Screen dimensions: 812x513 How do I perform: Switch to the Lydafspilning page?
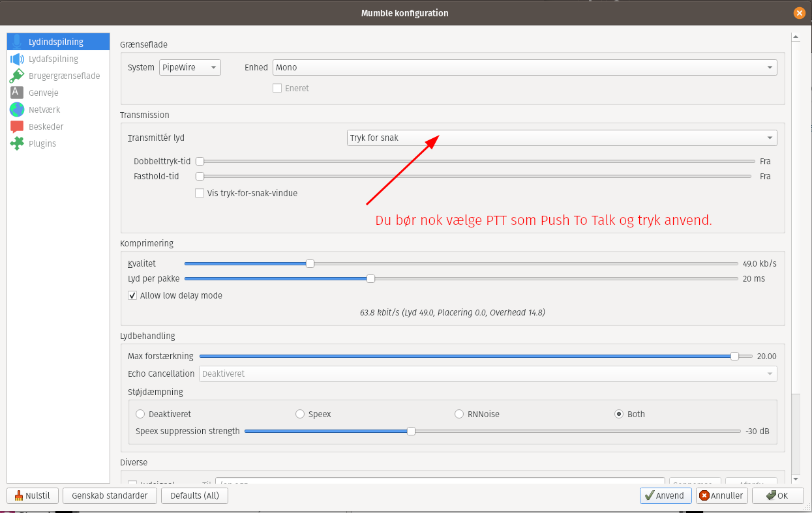point(58,59)
